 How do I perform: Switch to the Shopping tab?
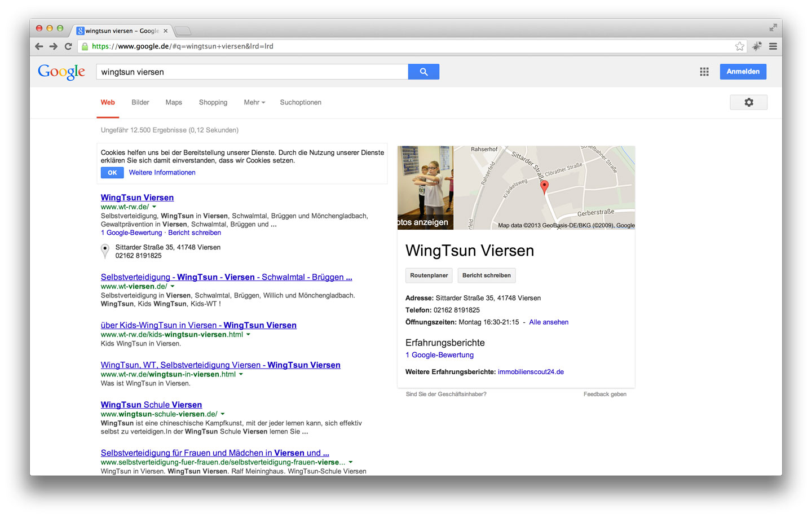pyautogui.click(x=213, y=102)
